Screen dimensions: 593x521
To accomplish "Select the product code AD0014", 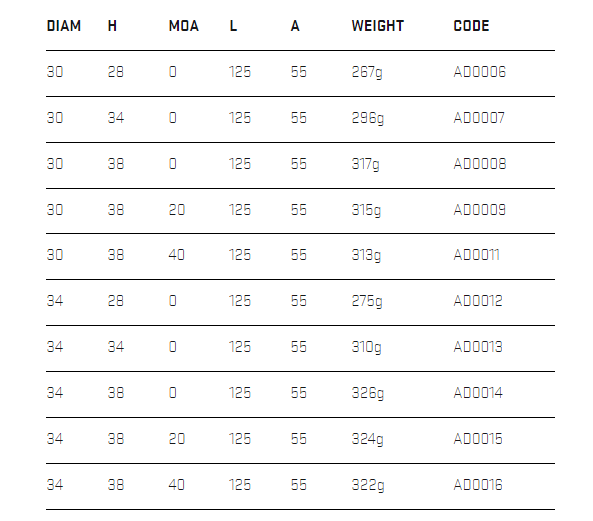I will point(478,393).
